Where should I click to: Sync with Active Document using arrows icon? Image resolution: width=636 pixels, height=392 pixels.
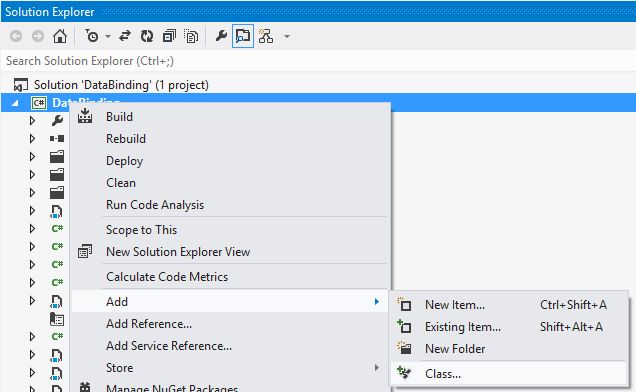[x=125, y=37]
